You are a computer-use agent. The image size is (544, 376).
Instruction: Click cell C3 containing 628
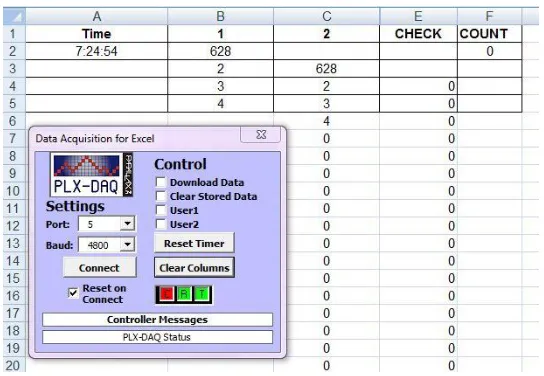[x=326, y=68]
